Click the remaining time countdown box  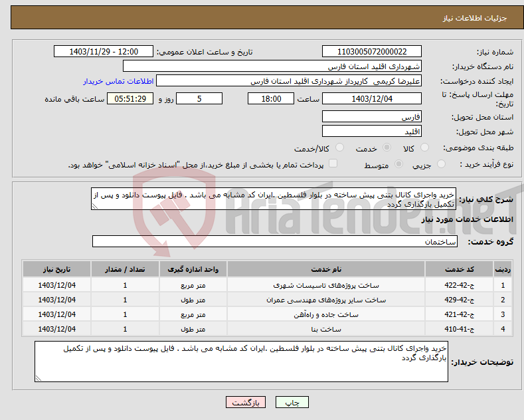133,99
